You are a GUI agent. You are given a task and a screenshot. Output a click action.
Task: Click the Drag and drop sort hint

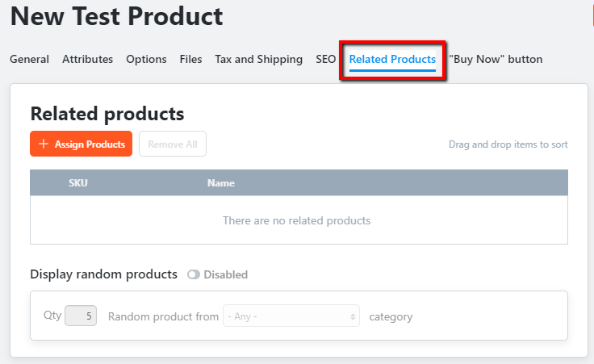(508, 144)
